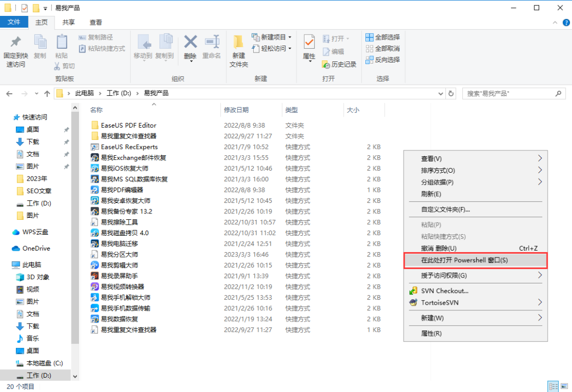
Task: Click the Rename icon
Action: 212,42
